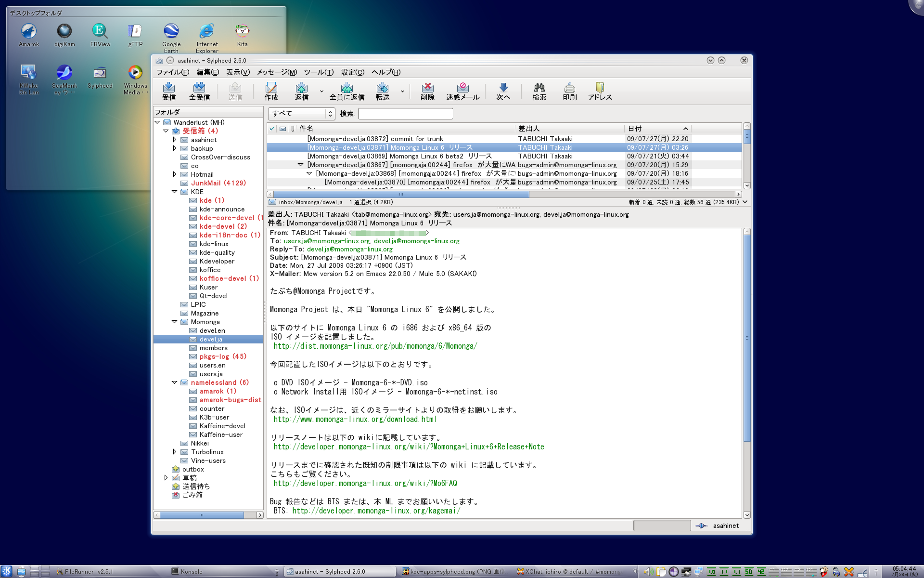Viewport: 924px width, 578px height.
Task: Click the Receive All (全受信) toolbar icon
Action: tap(199, 91)
